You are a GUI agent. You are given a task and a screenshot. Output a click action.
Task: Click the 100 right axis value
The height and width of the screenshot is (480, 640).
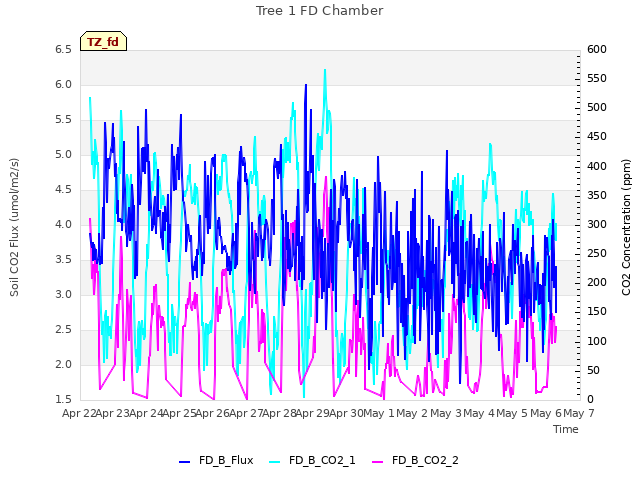[597, 341]
